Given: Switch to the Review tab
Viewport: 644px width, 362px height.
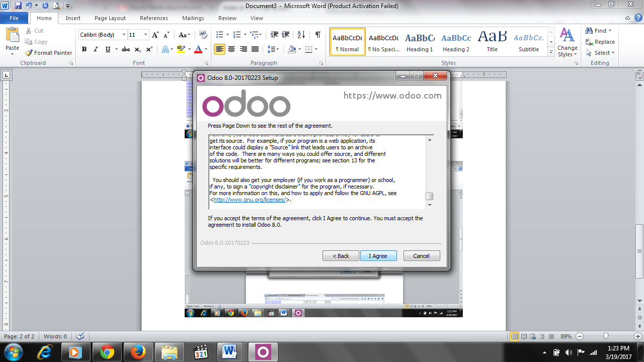Looking at the screenshot, I should tap(227, 18).
